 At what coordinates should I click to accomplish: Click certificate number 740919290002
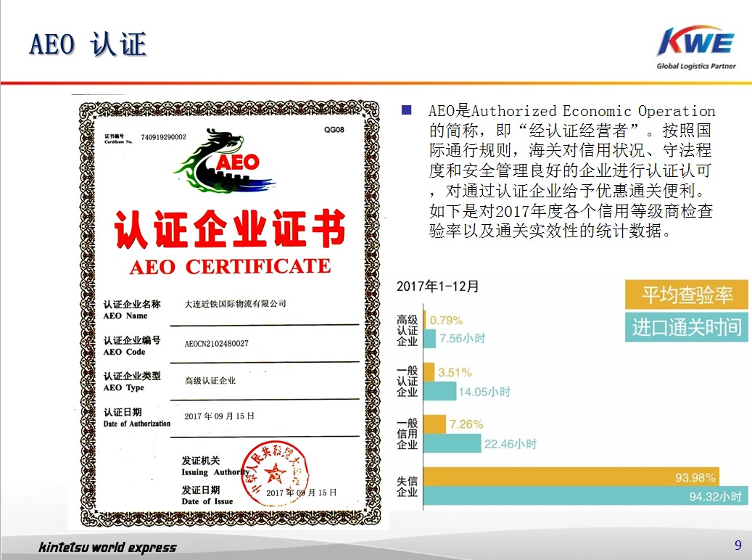164,137
